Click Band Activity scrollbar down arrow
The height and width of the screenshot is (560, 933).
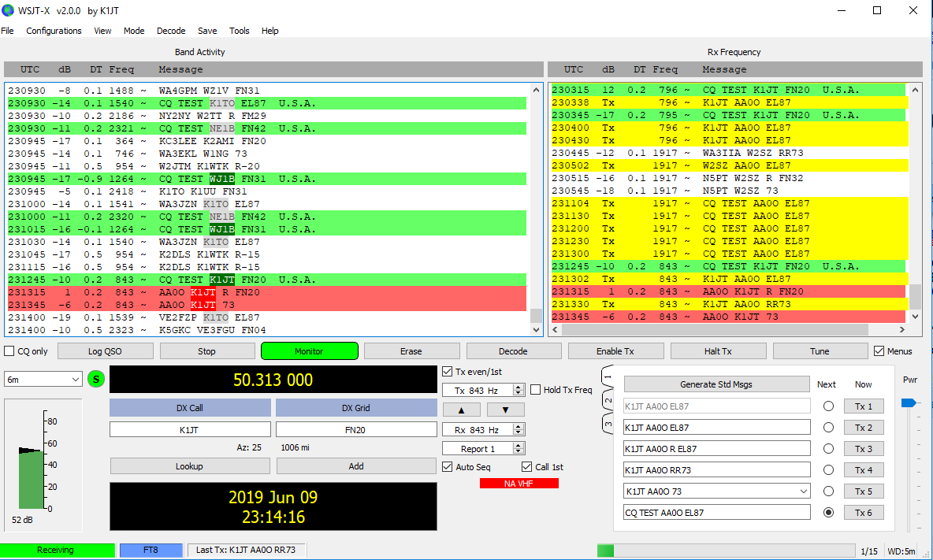pos(536,329)
